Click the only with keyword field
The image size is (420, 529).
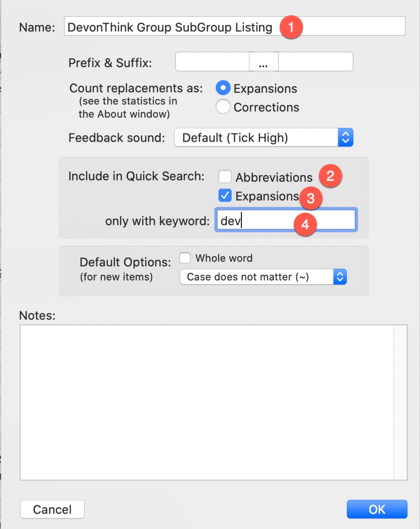[266, 220]
